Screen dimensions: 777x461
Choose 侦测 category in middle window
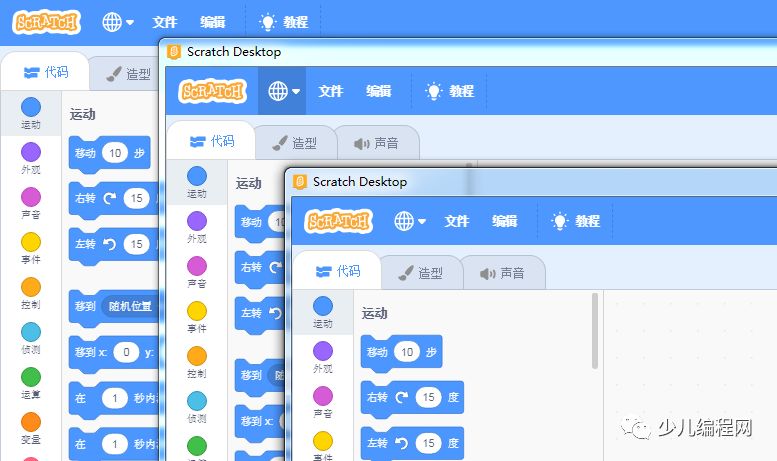pos(197,407)
